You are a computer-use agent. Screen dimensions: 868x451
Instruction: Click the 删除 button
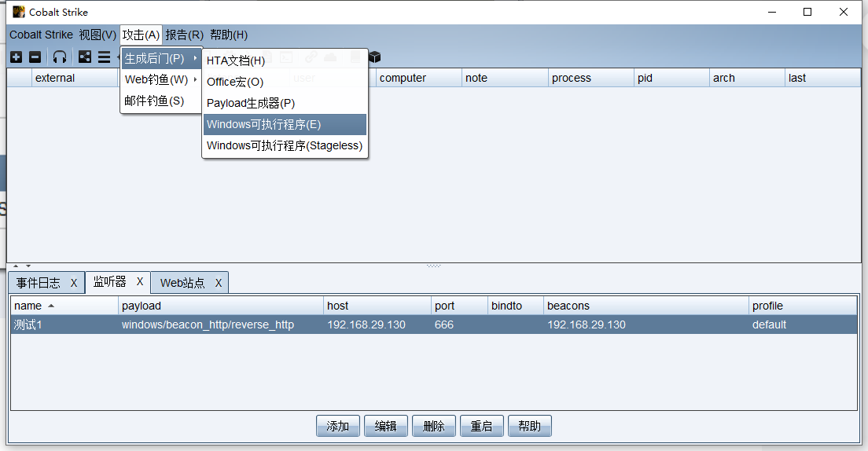click(x=434, y=426)
